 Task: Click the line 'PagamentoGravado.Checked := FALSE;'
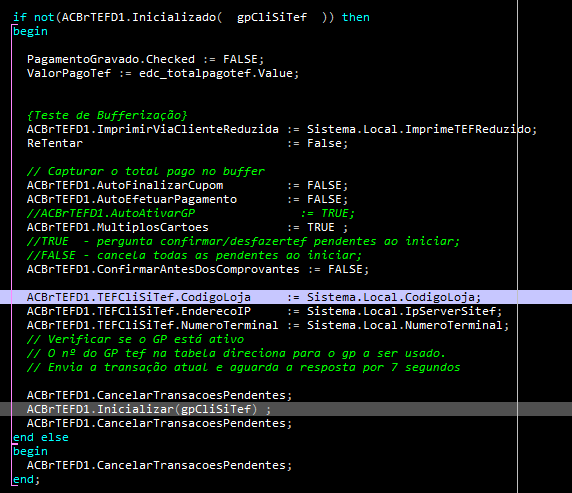coord(145,59)
